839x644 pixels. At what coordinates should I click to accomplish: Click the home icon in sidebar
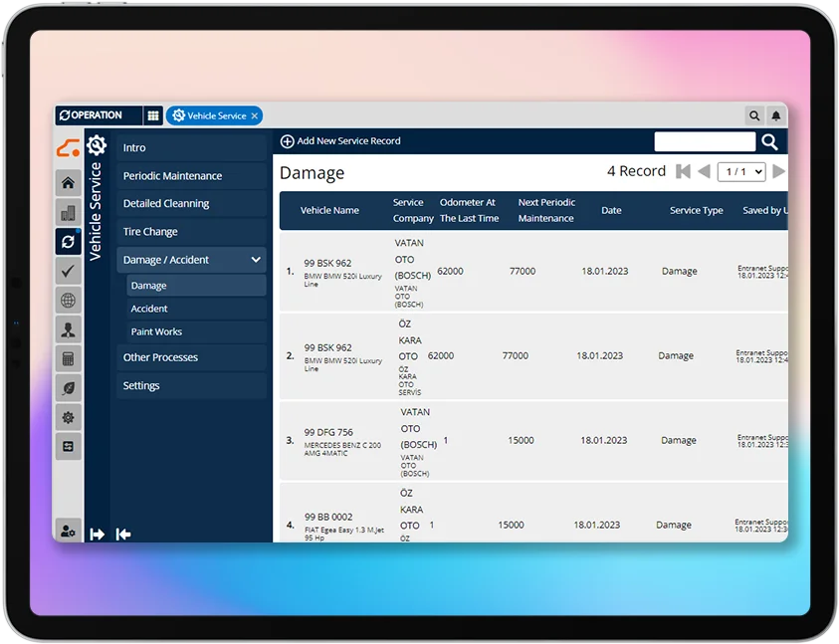point(68,183)
